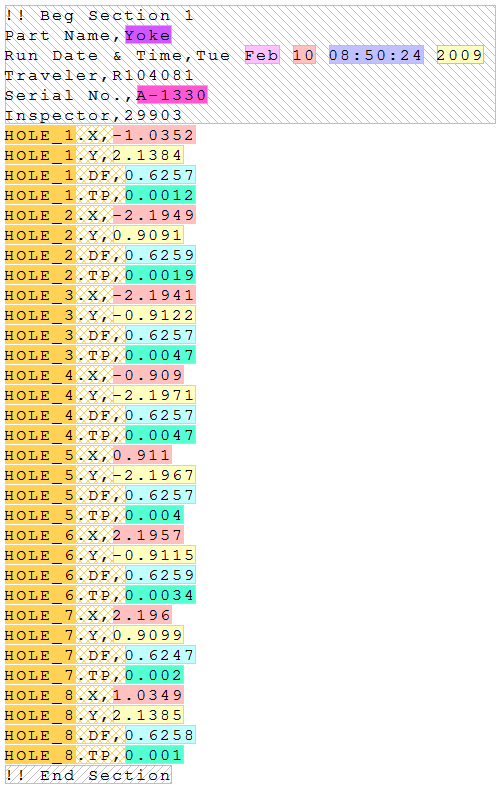The height and width of the screenshot is (788, 501).
Task: Click HOLE_1 Y value 2.1384
Action: coord(148,155)
